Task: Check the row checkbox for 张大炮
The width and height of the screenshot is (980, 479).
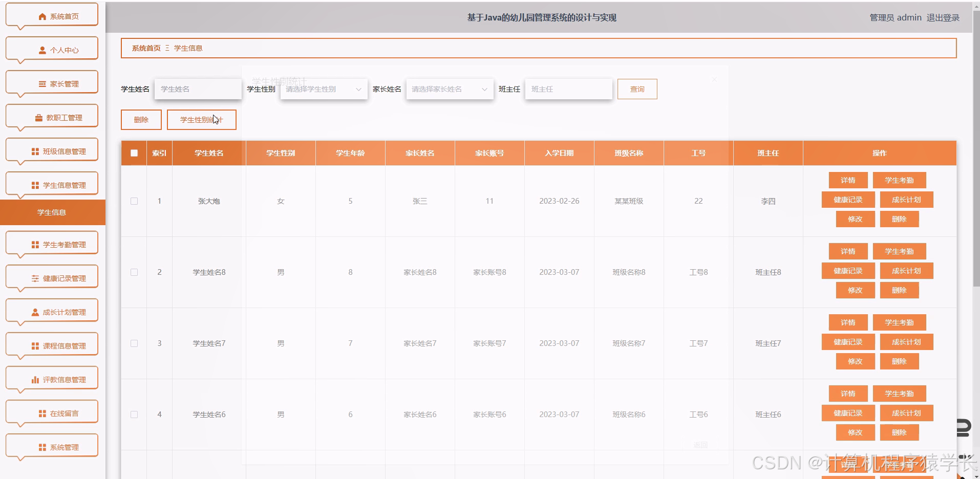Action: click(x=134, y=201)
